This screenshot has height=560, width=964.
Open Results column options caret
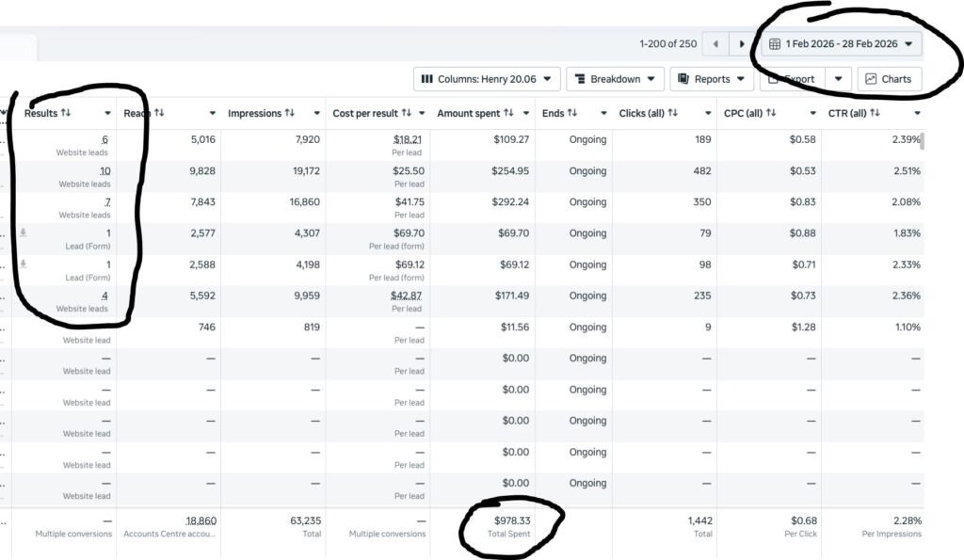(107, 113)
